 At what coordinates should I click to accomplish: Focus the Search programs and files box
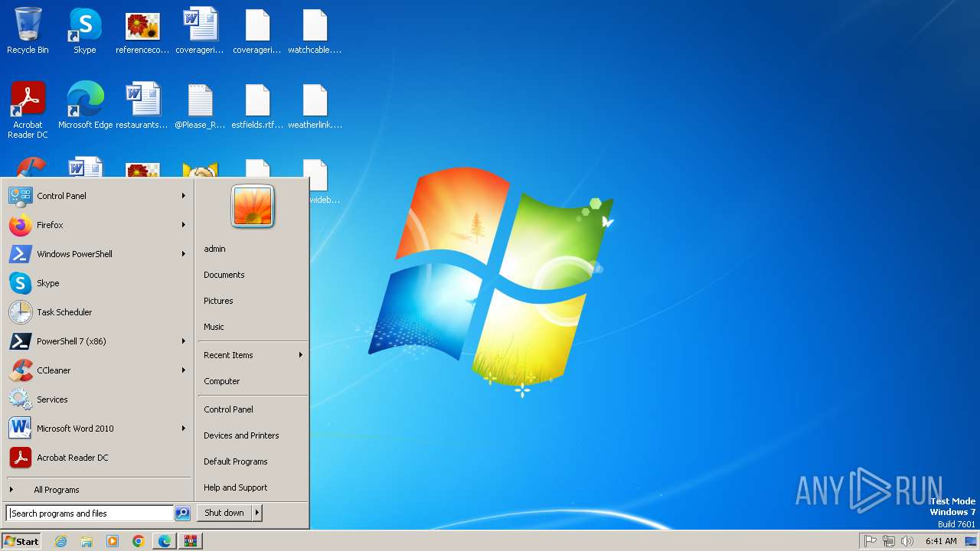point(90,514)
